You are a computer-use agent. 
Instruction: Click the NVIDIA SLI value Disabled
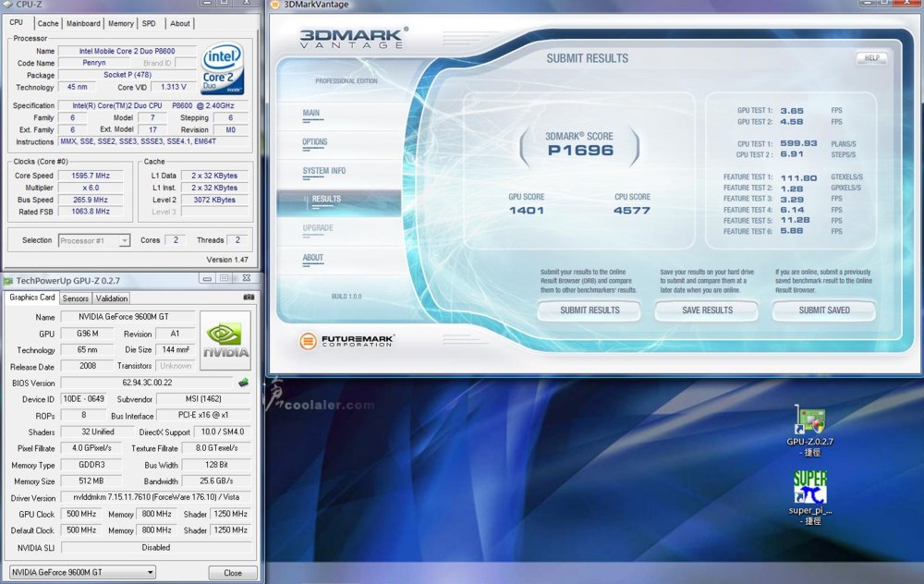pos(156,547)
